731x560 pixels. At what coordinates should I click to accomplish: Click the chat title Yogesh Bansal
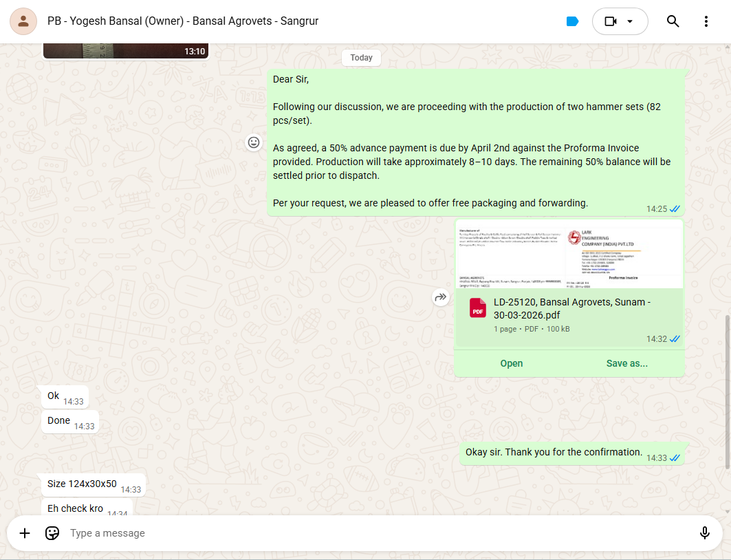(183, 21)
